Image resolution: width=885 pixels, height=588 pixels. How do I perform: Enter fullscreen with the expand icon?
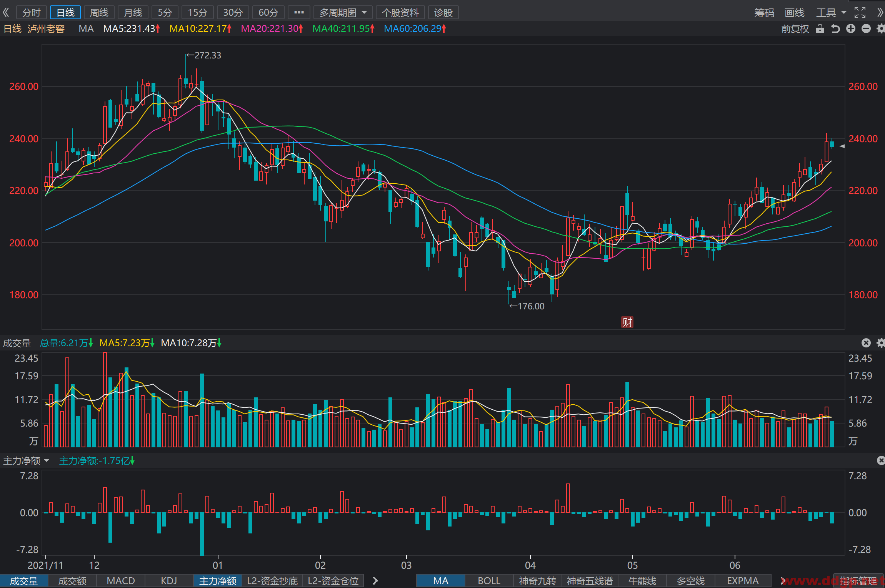click(860, 13)
